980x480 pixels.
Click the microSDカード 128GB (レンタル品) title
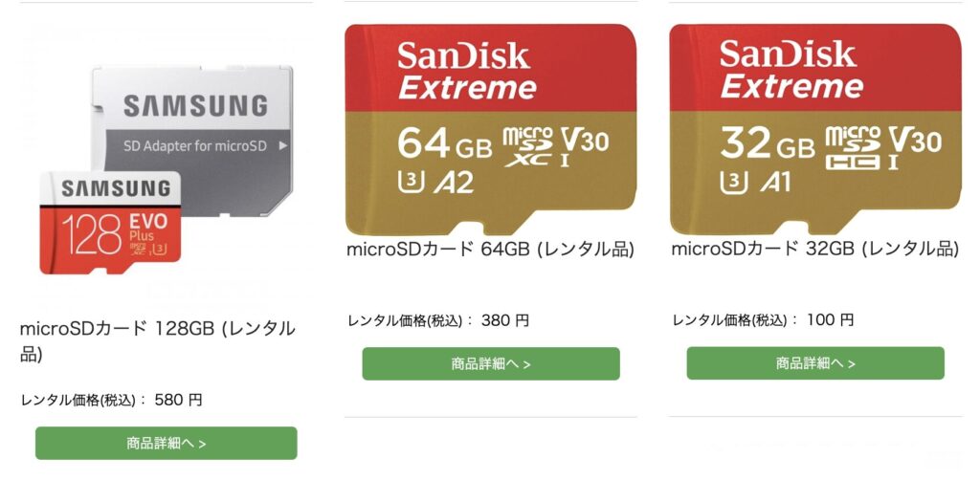[x=158, y=340]
